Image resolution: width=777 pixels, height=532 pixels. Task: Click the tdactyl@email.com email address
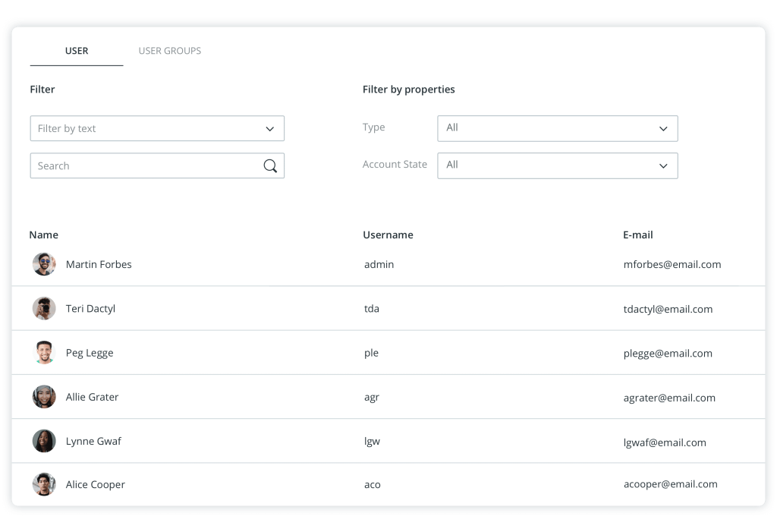click(667, 309)
